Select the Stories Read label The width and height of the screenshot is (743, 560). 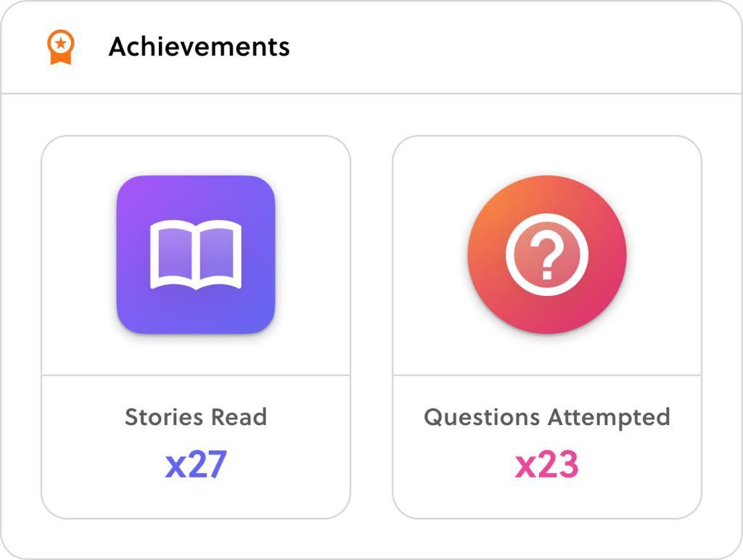tap(196, 417)
